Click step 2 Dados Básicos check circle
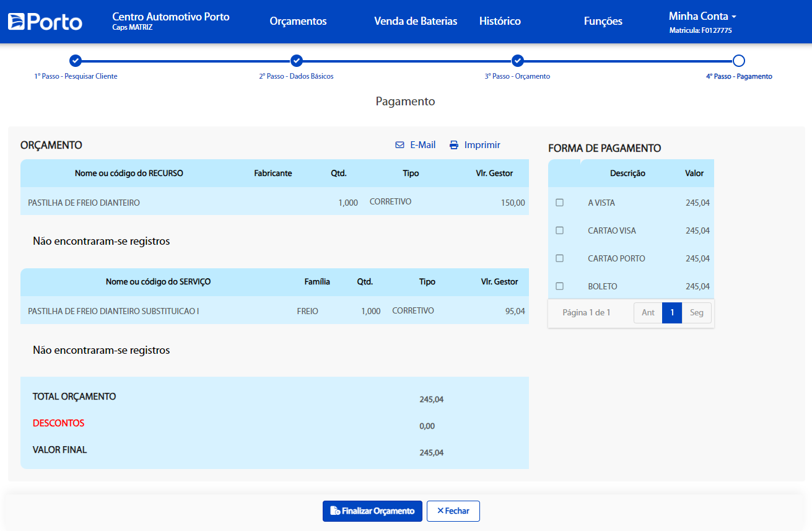812x531 pixels. click(297, 61)
